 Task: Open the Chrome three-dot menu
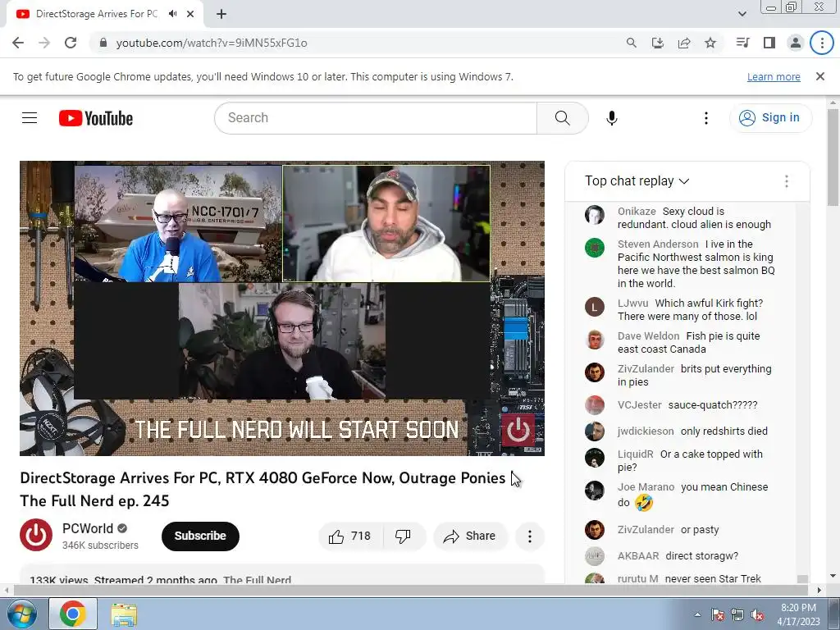coord(822,43)
